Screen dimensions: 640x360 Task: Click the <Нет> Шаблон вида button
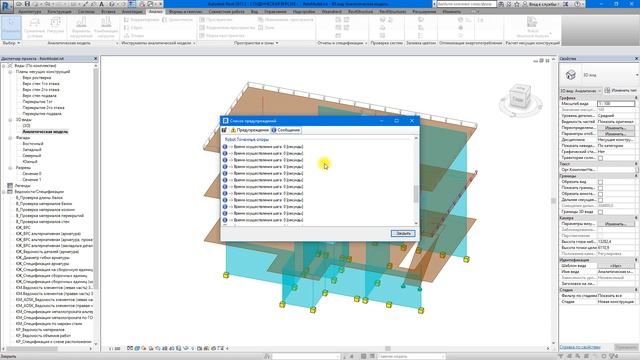coord(616,266)
